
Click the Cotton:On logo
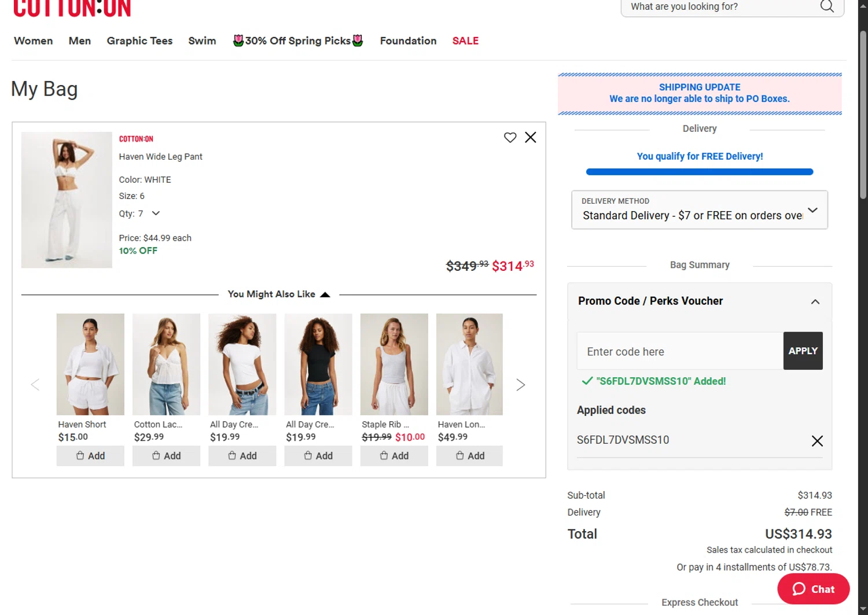72,8
